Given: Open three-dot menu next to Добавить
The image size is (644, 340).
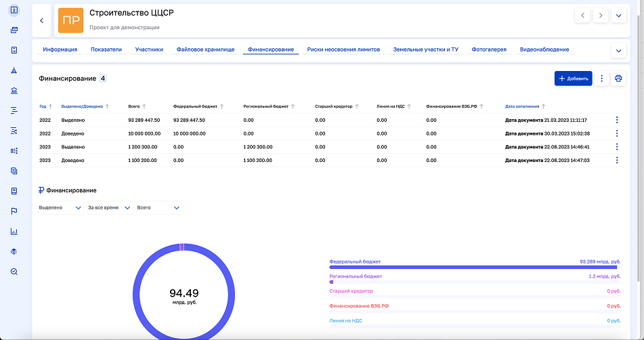Looking at the screenshot, I should [x=601, y=79].
